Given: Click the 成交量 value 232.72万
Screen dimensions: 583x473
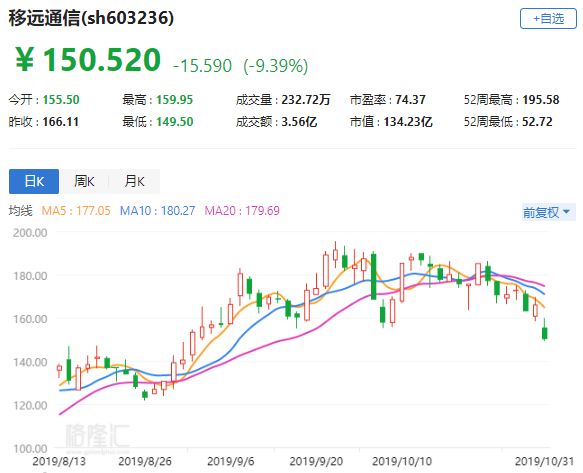Looking at the screenshot, I should point(306,100).
